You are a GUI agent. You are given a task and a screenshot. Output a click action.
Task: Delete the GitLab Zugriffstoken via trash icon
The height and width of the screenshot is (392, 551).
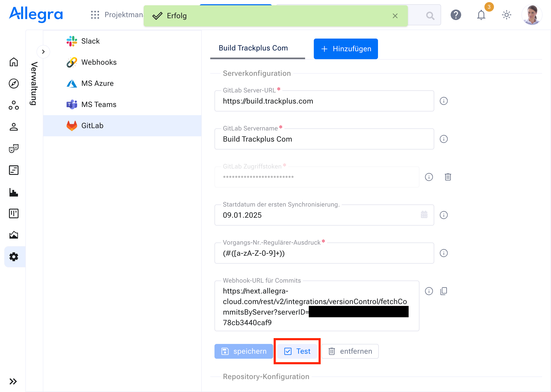(x=447, y=177)
